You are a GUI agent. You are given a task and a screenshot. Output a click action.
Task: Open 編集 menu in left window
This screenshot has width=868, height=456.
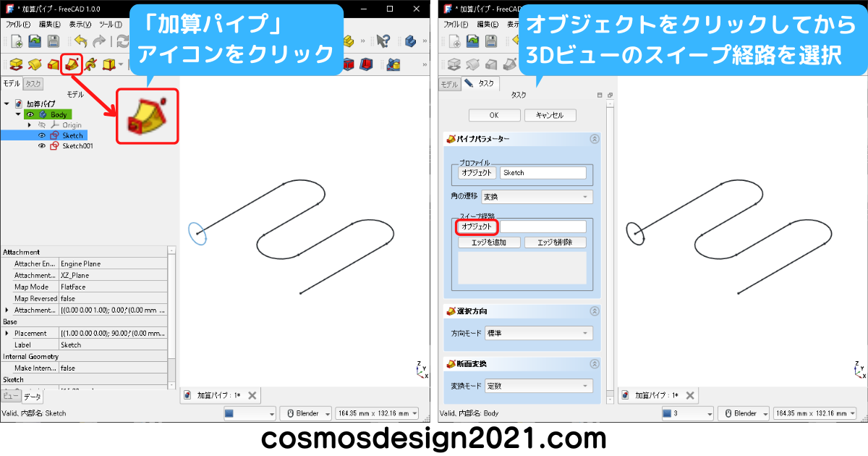(x=49, y=24)
